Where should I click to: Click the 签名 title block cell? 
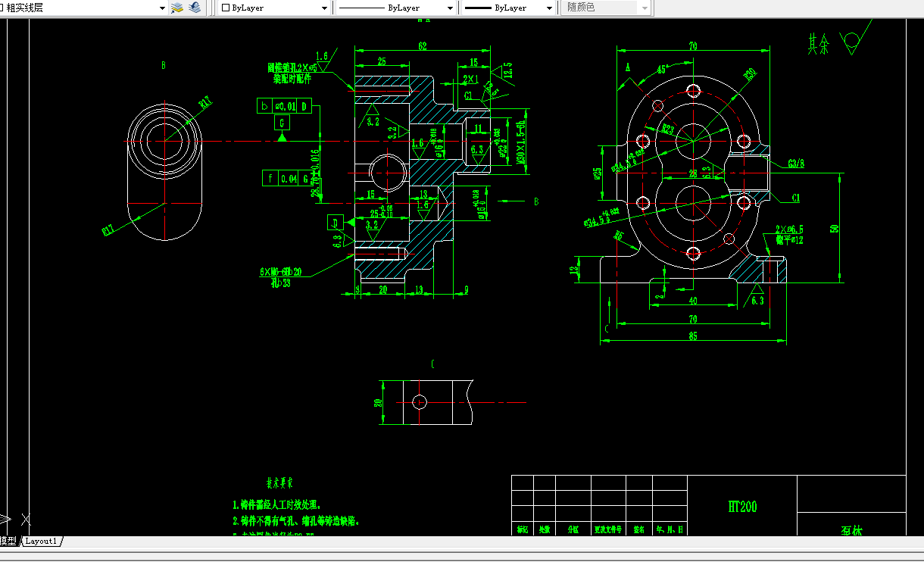[x=639, y=529]
